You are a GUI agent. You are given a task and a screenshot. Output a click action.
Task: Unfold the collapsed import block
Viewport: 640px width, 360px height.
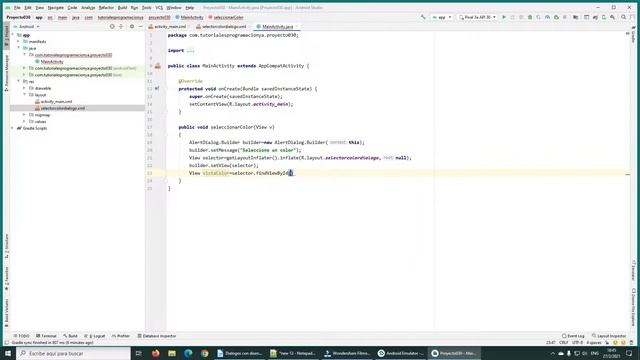point(190,51)
